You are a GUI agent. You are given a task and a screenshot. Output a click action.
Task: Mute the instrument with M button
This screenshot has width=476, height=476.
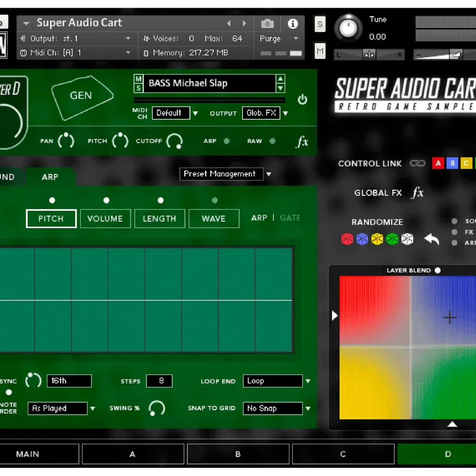click(x=320, y=50)
